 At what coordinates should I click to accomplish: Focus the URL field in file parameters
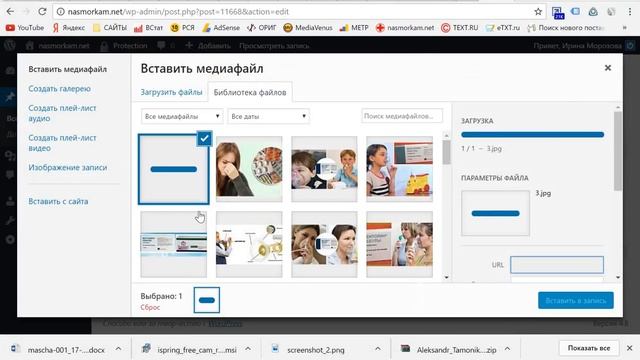click(557, 265)
